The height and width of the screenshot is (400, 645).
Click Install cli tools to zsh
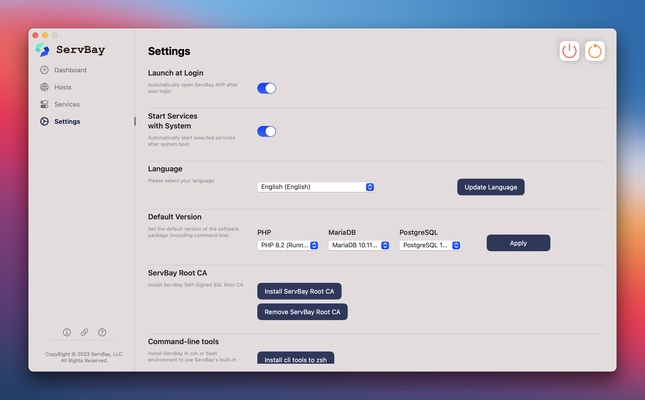[x=296, y=358]
